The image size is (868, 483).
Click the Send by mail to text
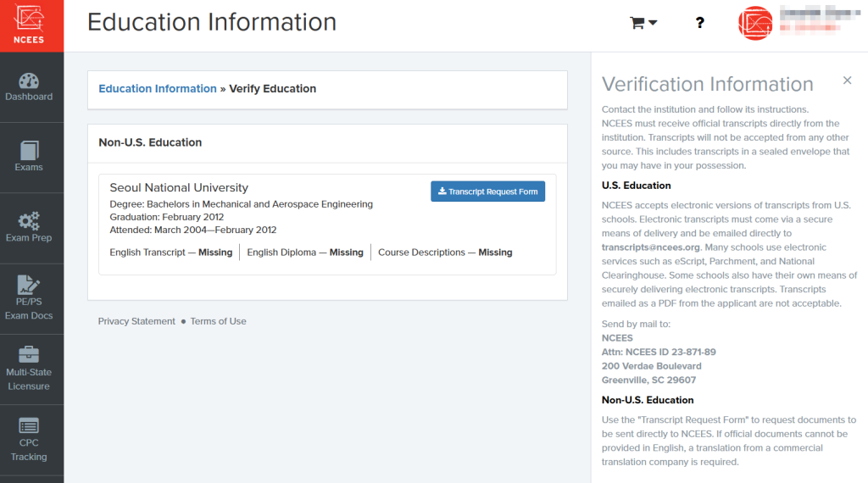636,324
